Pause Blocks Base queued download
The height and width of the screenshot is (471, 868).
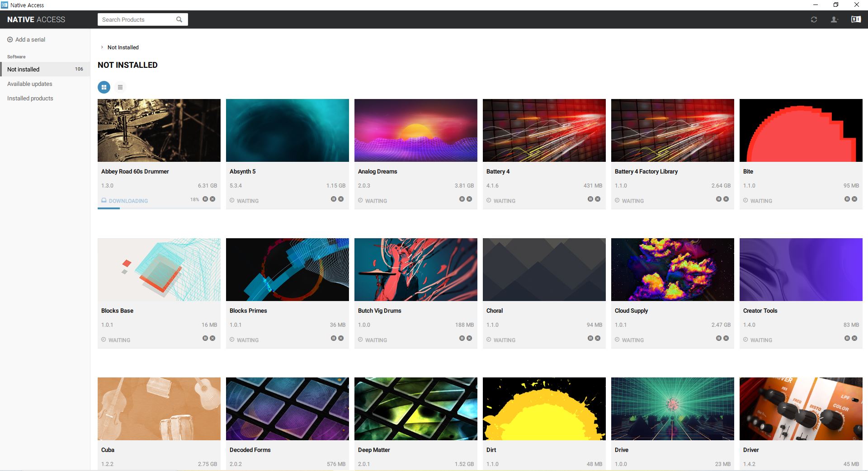205,338
